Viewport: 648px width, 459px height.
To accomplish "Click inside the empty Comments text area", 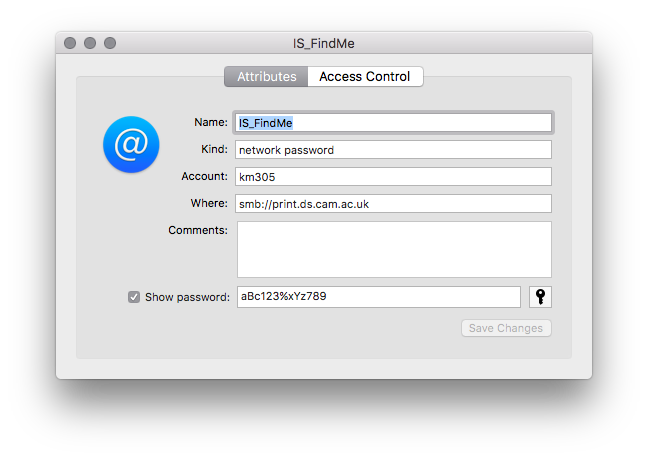I will click(394, 249).
